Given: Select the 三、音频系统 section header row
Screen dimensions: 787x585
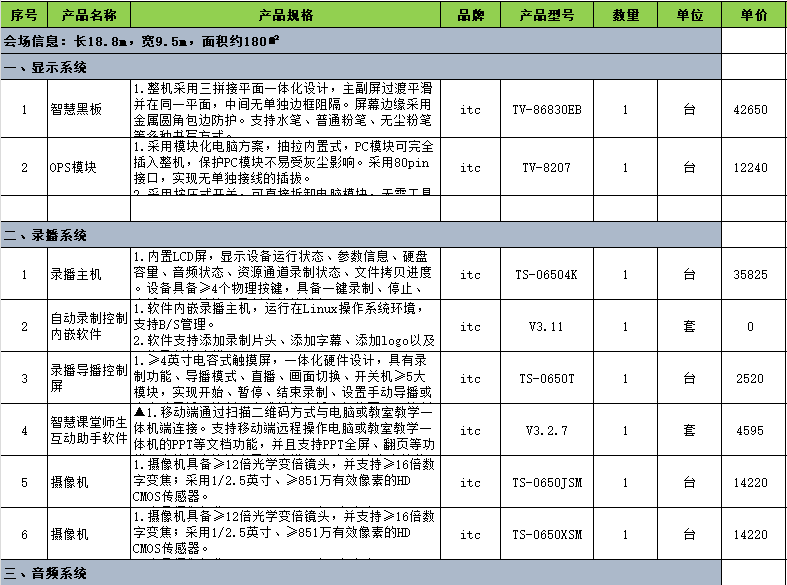Looking at the screenshot, I should 360,574.
